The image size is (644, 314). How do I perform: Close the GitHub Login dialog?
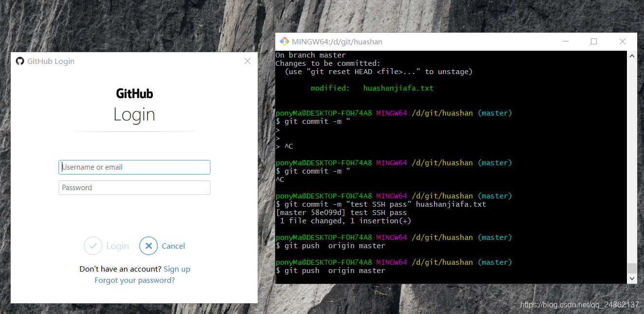click(x=247, y=61)
